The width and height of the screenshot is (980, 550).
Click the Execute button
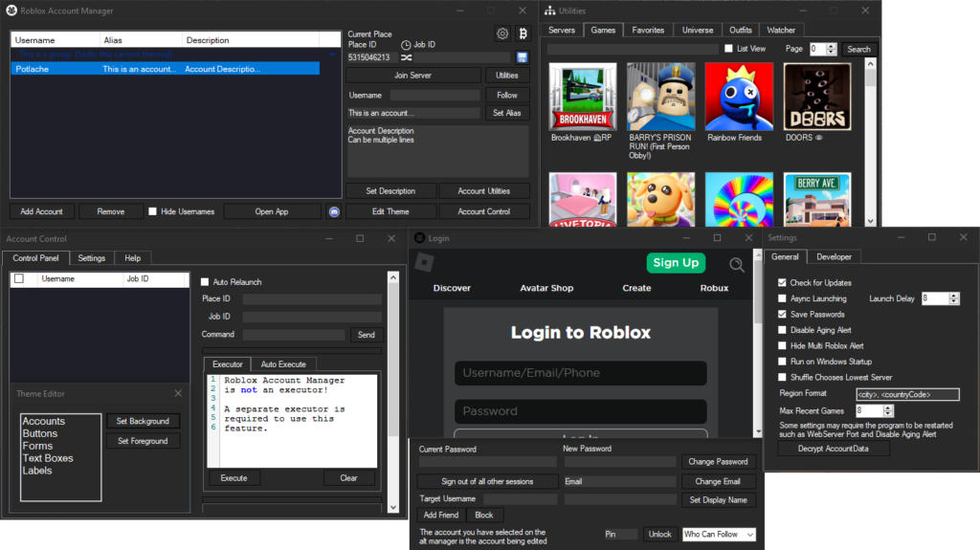[x=234, y=478]
